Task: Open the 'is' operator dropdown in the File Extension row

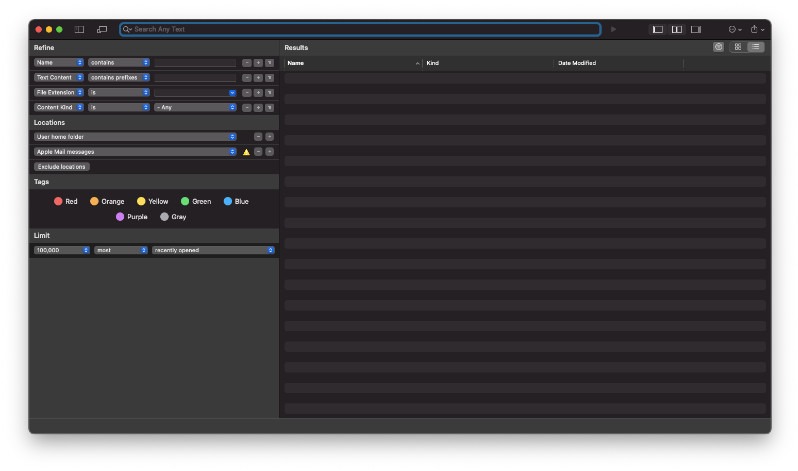Action: click(119, 93)
